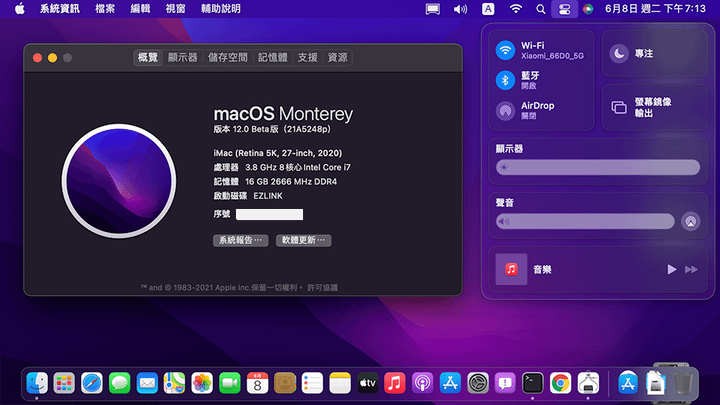Skip to next track in Control Center
This screenshot has width=720, height=405.
click(x=691, y=270)
